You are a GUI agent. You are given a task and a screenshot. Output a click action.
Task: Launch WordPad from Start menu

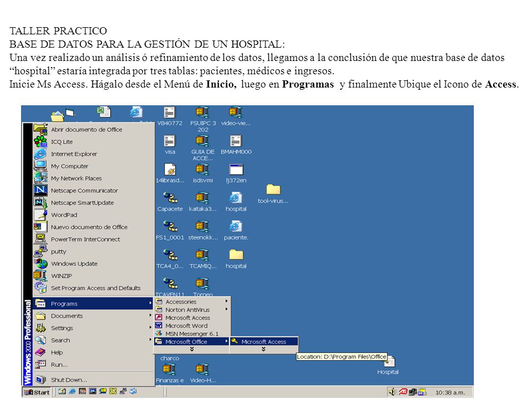click(x=94, y=215)
